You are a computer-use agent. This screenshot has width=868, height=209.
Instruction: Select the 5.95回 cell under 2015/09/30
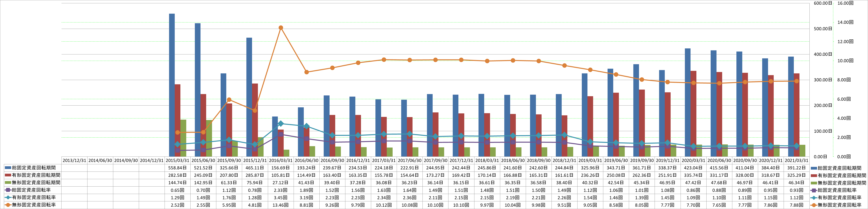coord(229,205)
